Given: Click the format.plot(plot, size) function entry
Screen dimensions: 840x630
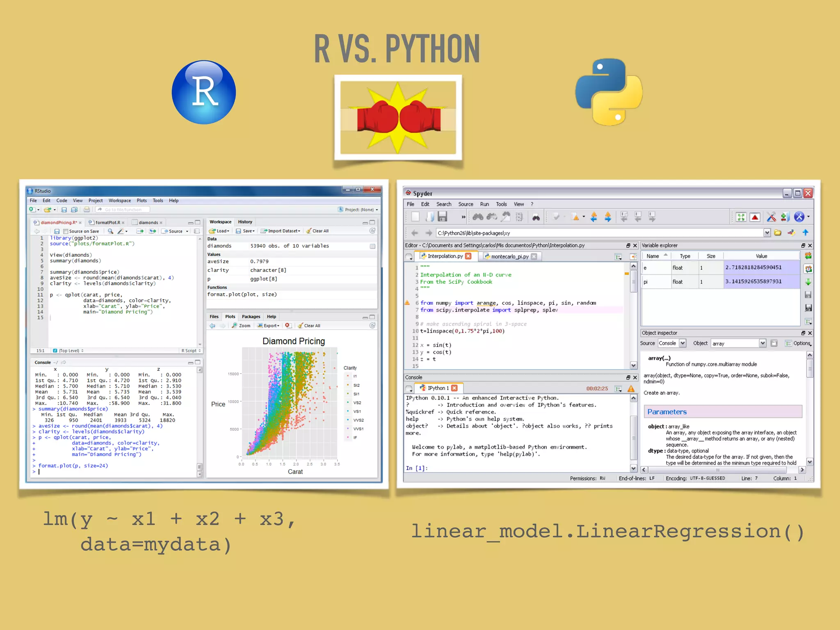Looking at the screenshot, I should pos(242,294).
